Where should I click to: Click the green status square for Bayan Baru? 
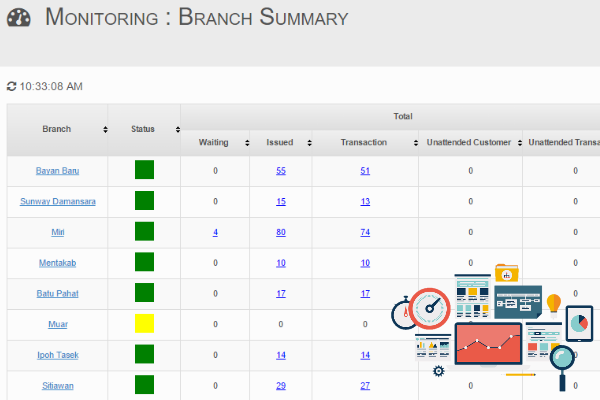(144, 171)
